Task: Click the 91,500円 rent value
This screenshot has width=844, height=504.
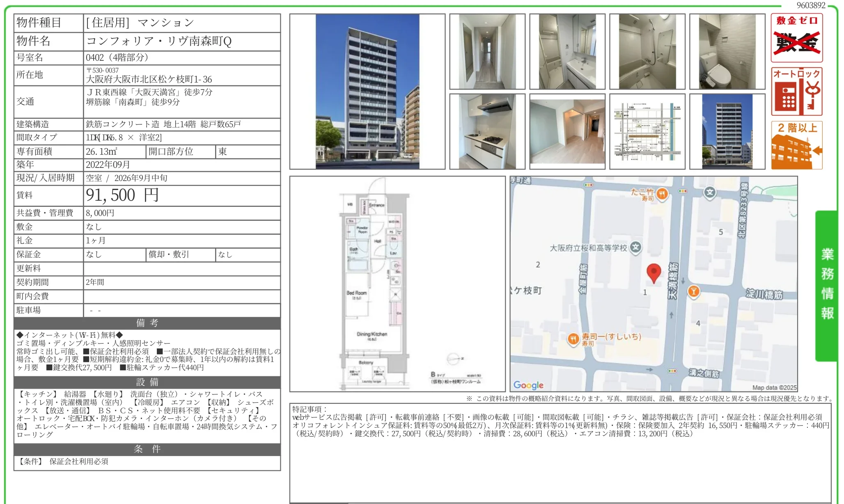Action: (x=122, y=195)
